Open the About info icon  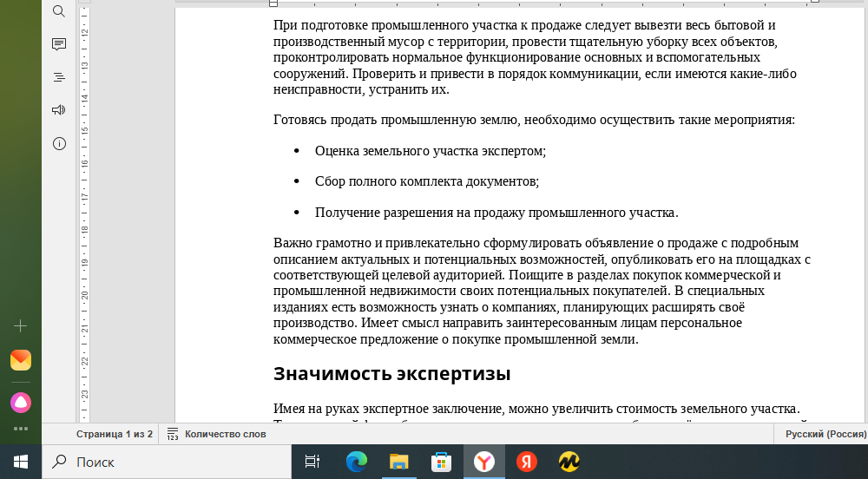click(x=59, y=144)
